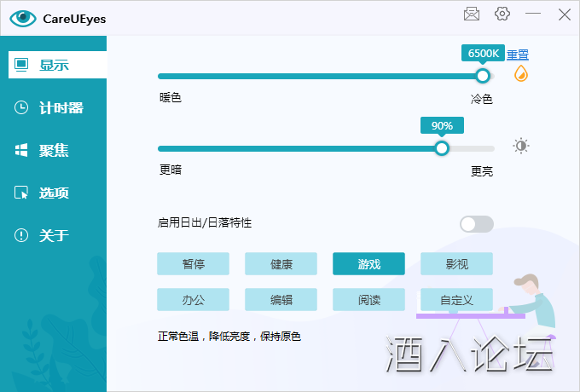Viewport: 580px width, 392px height.
Task: Click the color temperature droplet icon
Action: [521, 75]
